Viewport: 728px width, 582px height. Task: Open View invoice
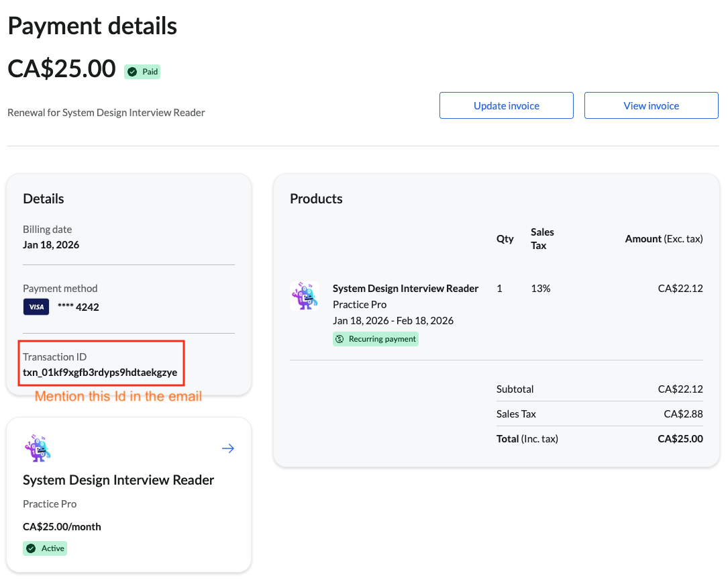(651, 105)
